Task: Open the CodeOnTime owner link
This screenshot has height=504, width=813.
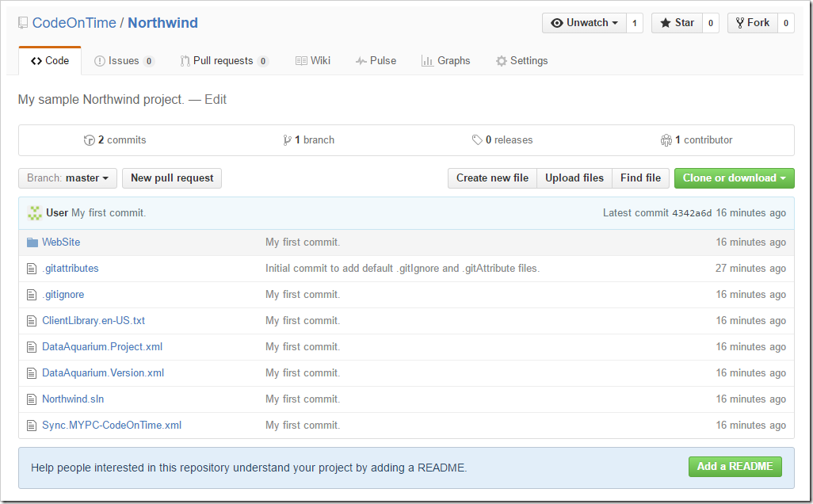Action: coord(74,23)
